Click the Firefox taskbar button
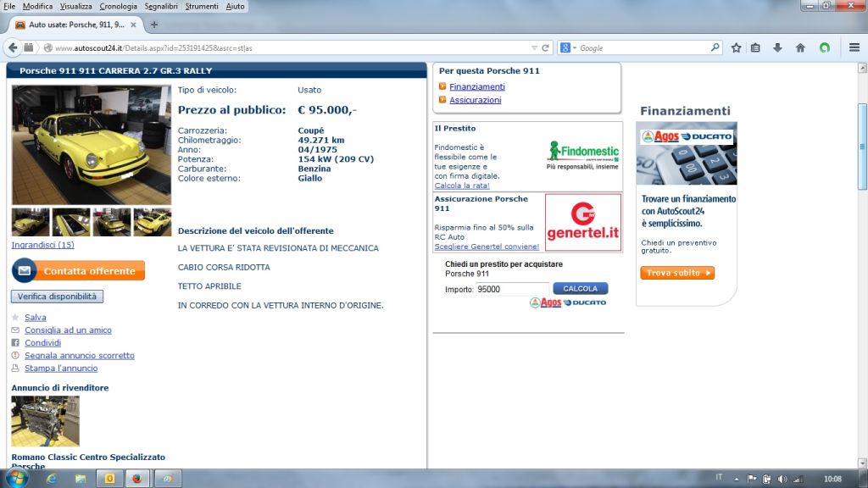This screenshot has width=868, height=488. pos(136,479)
